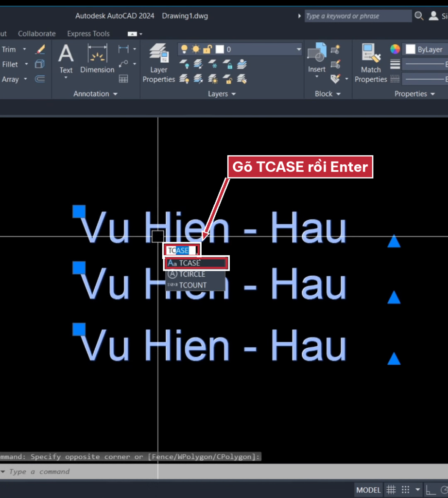448x498 pixels.
Task: Expand the Properties panel
Action: pyautogui.click(x=414, y=94)
